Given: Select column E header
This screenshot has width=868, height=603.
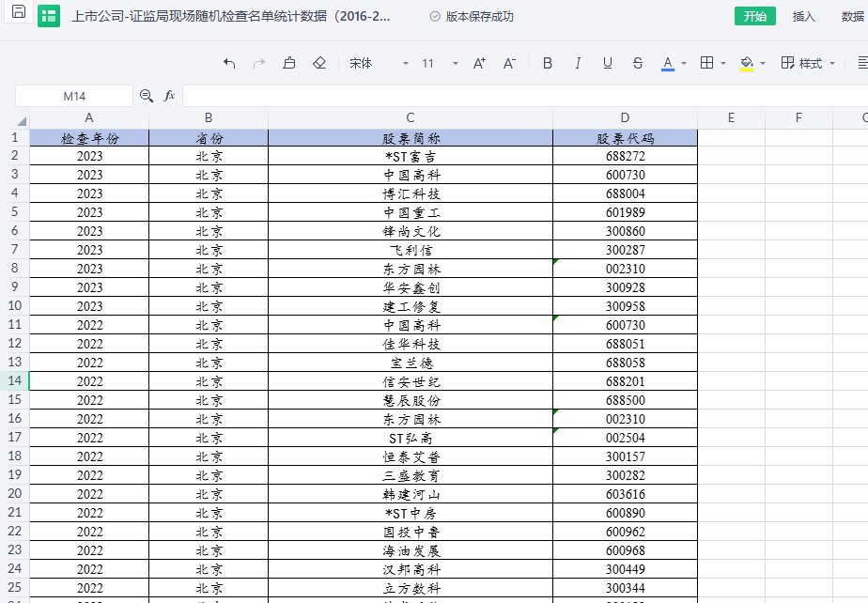Looking at the screenshot, I should (731, 117).
